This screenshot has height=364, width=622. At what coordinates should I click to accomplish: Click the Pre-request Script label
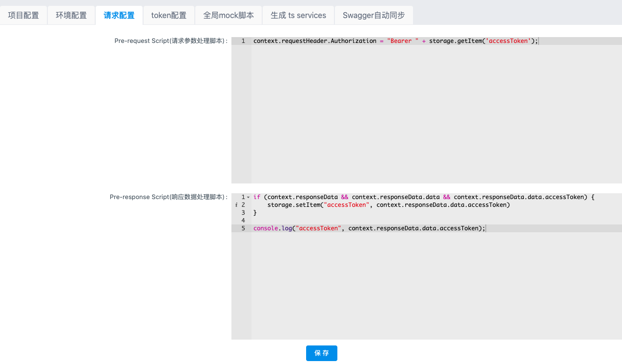click(x=171, y=41)
